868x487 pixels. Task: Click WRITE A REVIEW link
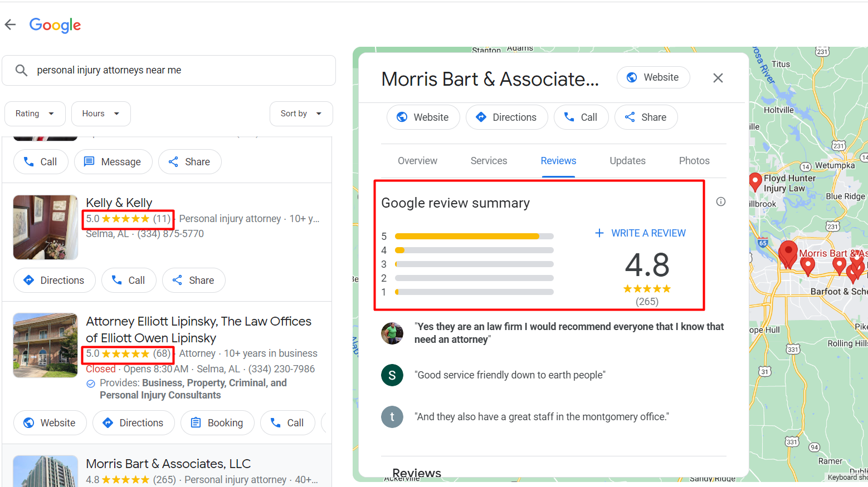pos(641,233)
